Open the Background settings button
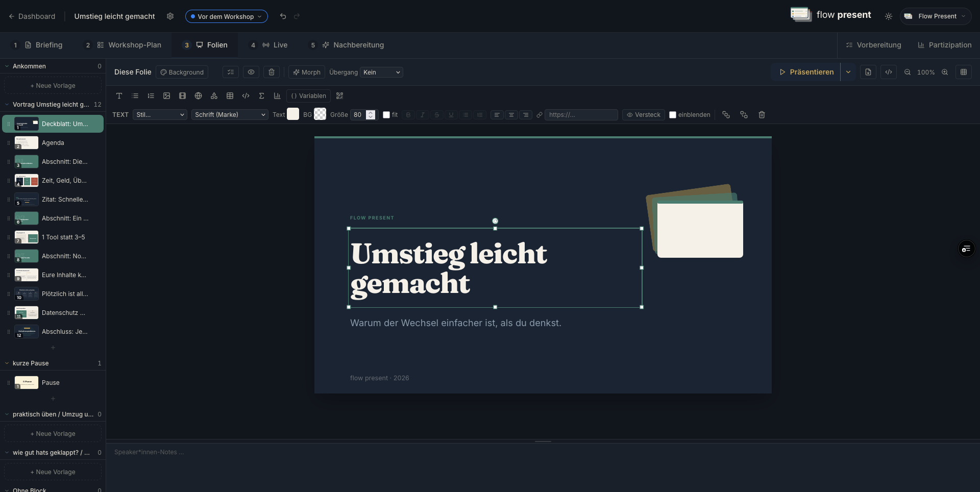This screenshot has width=980, height=492. pyautogui.click(x=182, y=72)
